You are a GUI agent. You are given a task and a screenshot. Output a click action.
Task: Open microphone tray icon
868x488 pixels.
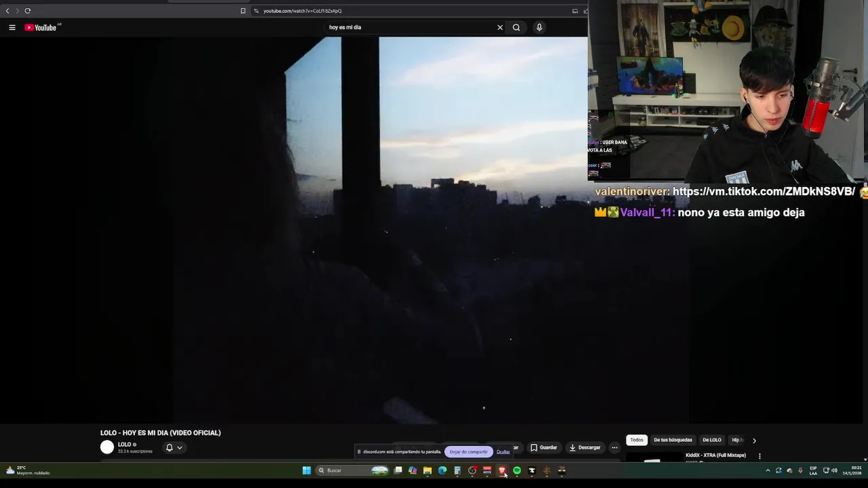(800, 470)
